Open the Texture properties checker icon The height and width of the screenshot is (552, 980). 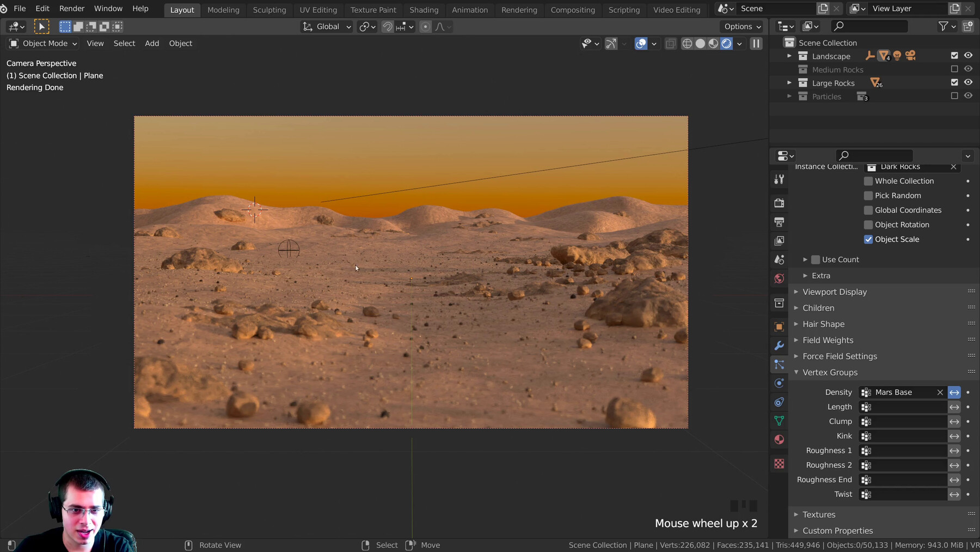click(x=779, y=464)
